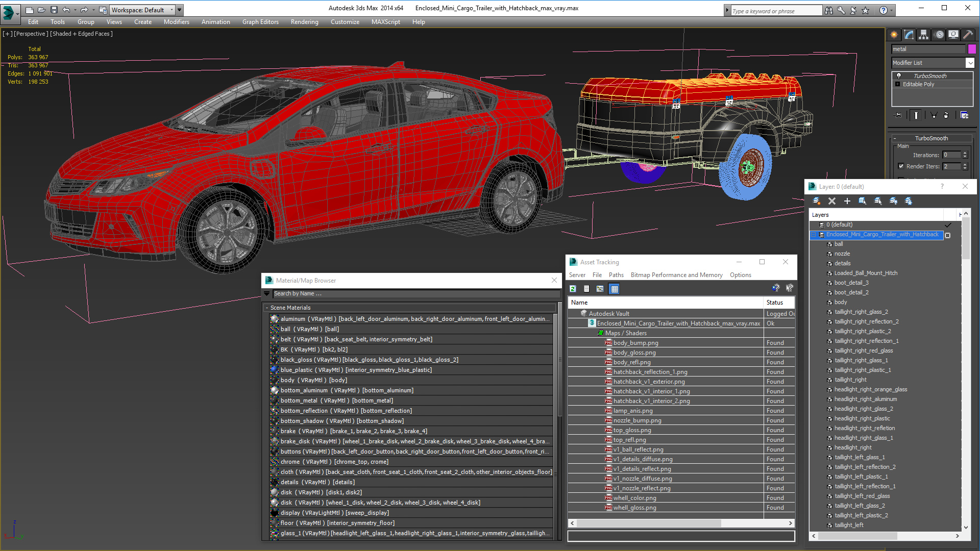
Task: Click the Search by Name field
Action: pos(416,293)
